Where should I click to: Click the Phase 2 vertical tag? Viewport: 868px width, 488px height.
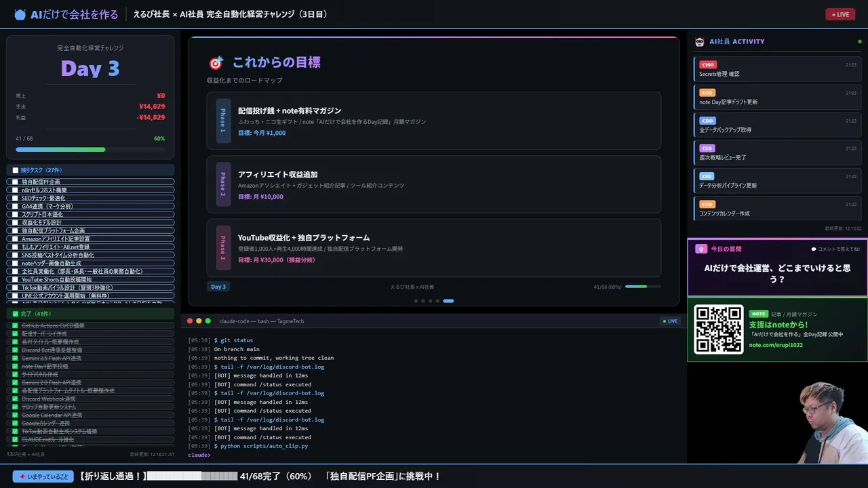pos(223,184)
